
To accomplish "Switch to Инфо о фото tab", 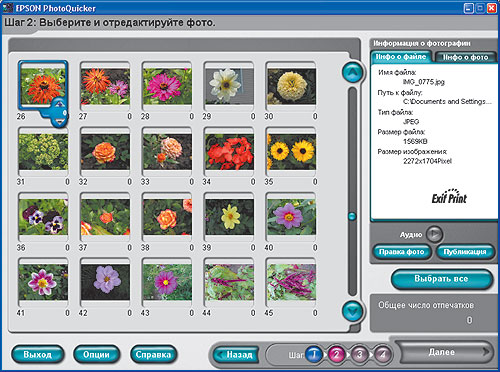I will (465, 57).
